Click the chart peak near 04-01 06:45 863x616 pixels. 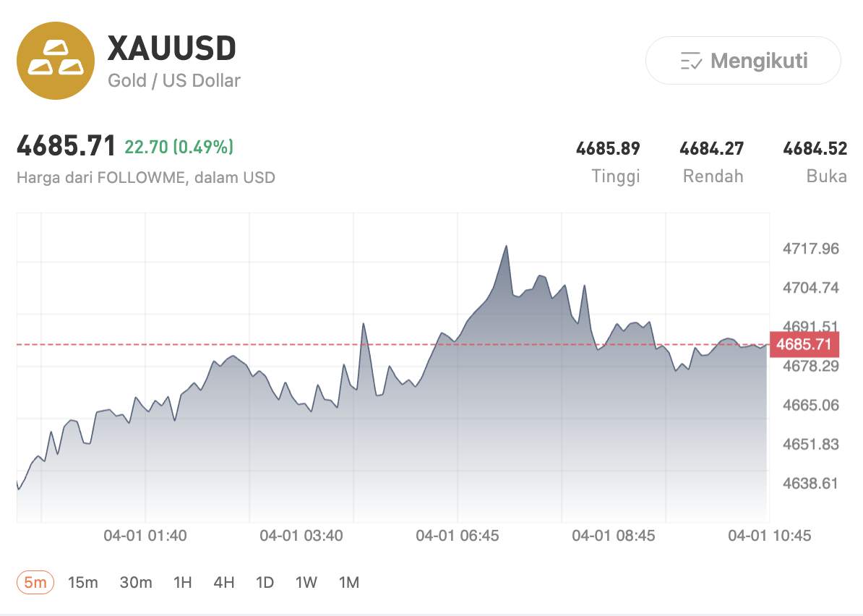click(507, 247)
